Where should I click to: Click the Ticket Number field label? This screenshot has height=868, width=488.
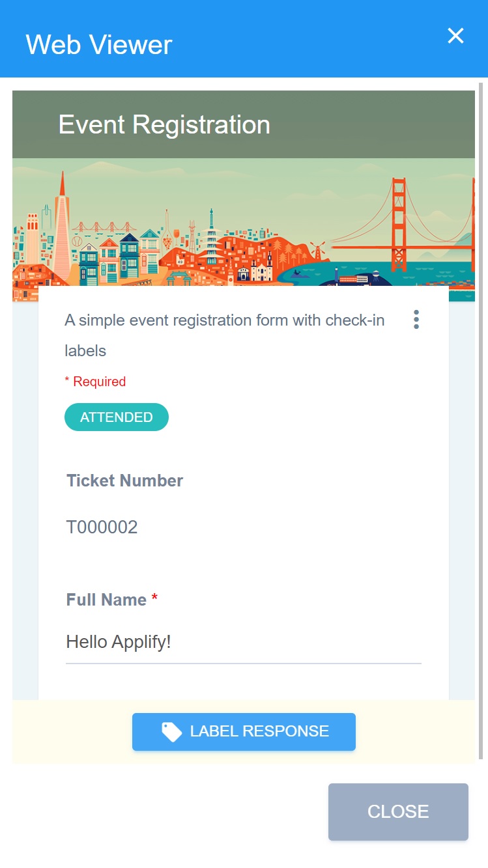pyautogui.click(x=124, y=481)
